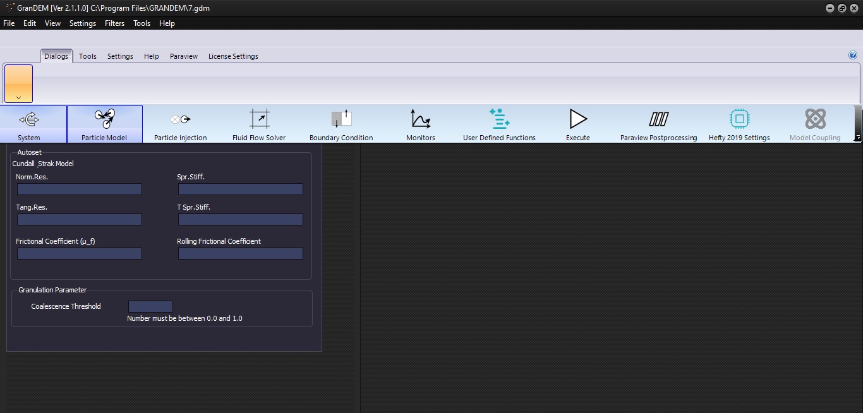Click the Coalescence Threshold input field
Viewport: 868px width, 413px height.
[x=150, y=306]
